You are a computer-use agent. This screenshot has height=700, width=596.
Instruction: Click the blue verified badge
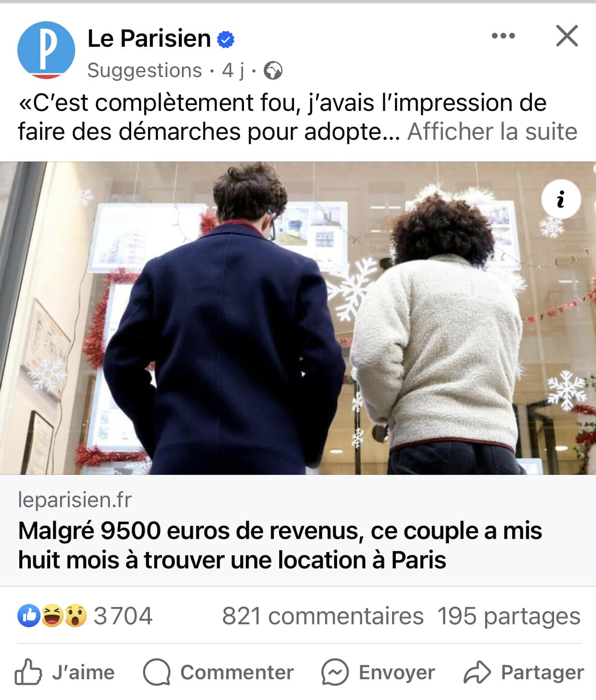point(226,39)
